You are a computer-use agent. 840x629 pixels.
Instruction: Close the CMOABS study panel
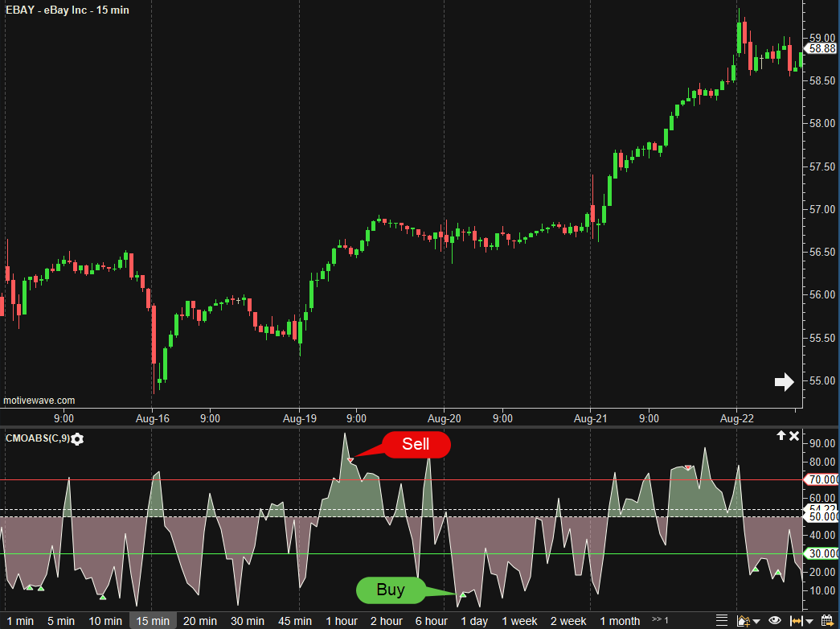(794, 436)
